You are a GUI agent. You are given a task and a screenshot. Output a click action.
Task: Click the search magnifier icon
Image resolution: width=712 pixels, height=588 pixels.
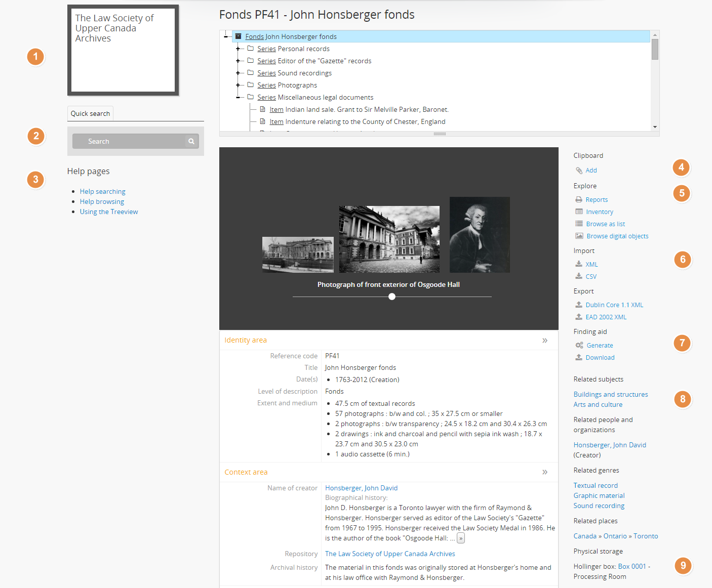pos(191,142)
